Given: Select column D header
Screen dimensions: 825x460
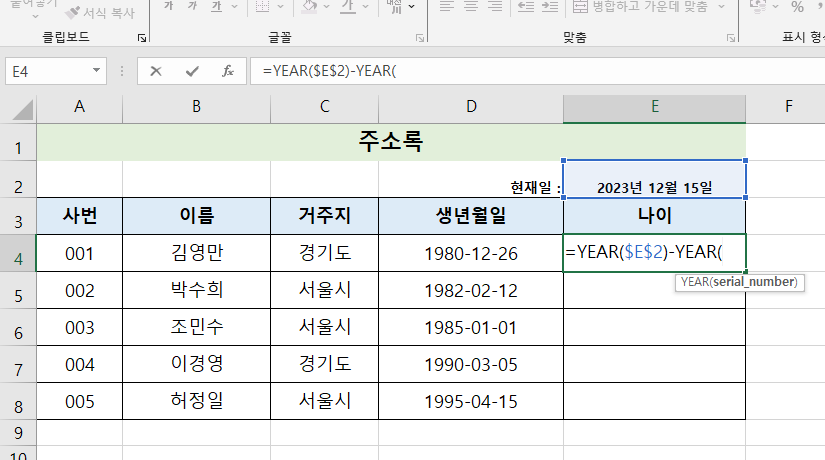Looking at the screenshot, I should pyautogui.click(x=471, y=107).
